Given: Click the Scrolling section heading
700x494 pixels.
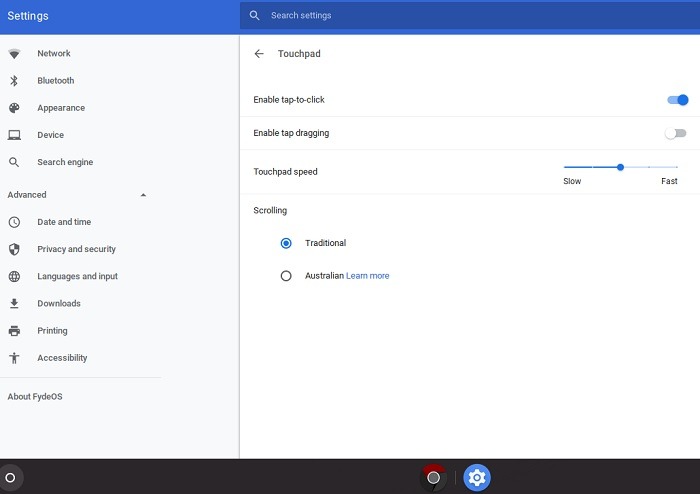Looking at the screenshot, I should (270, 211).
